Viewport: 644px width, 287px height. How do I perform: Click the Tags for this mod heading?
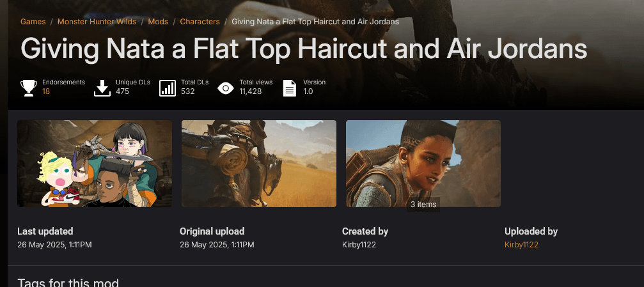(x=68, y=283)
